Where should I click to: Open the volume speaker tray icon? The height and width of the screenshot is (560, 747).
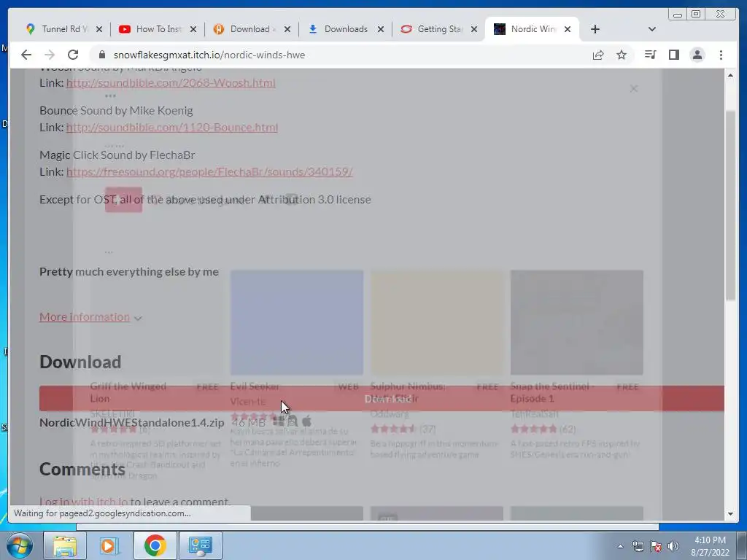tap(673, 546)
